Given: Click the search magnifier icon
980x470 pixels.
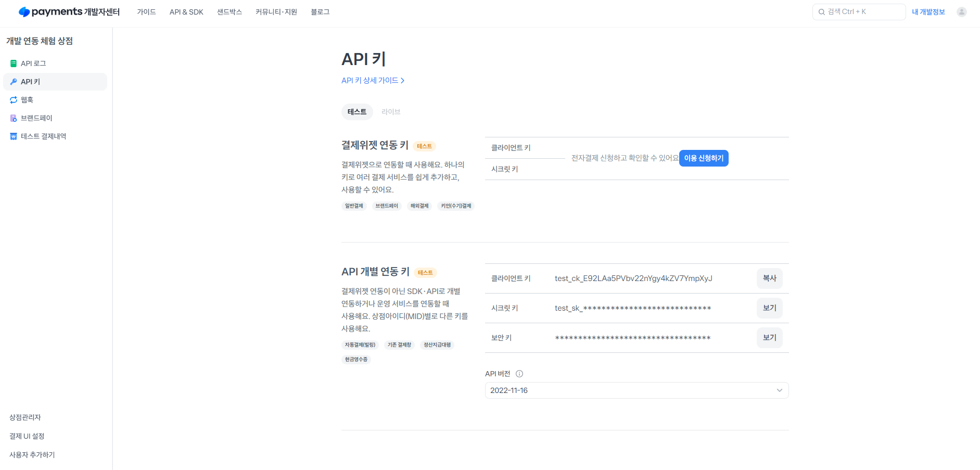Looking at the screenshot, I should 822,12.
